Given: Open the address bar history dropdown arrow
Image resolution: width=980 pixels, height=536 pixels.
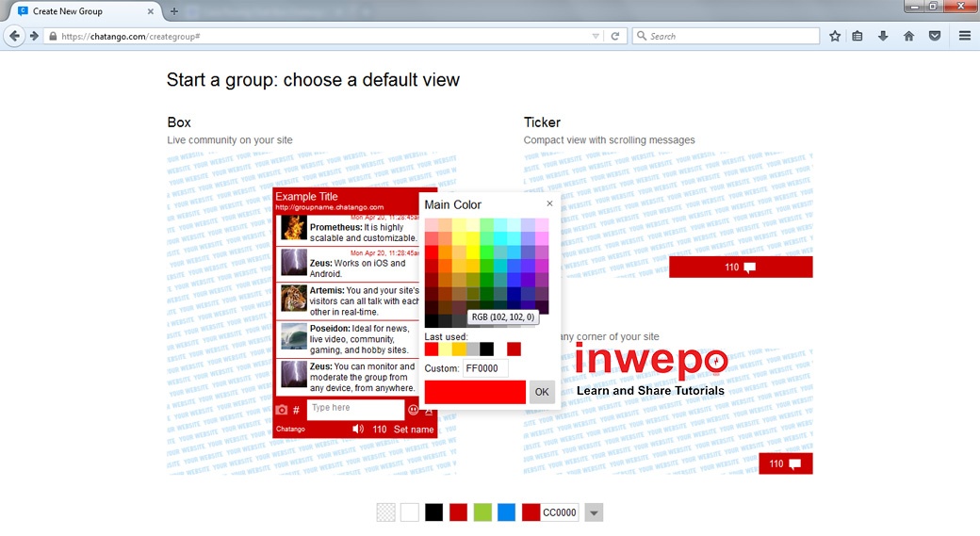Looking at the screenshot, I should coord(596,36).
